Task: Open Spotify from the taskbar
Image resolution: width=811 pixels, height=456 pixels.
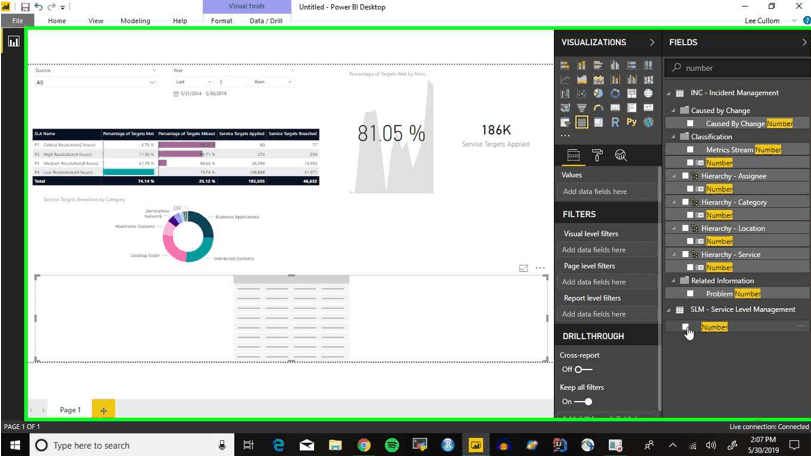Action: pyautogui.click(x=392, y=445)
